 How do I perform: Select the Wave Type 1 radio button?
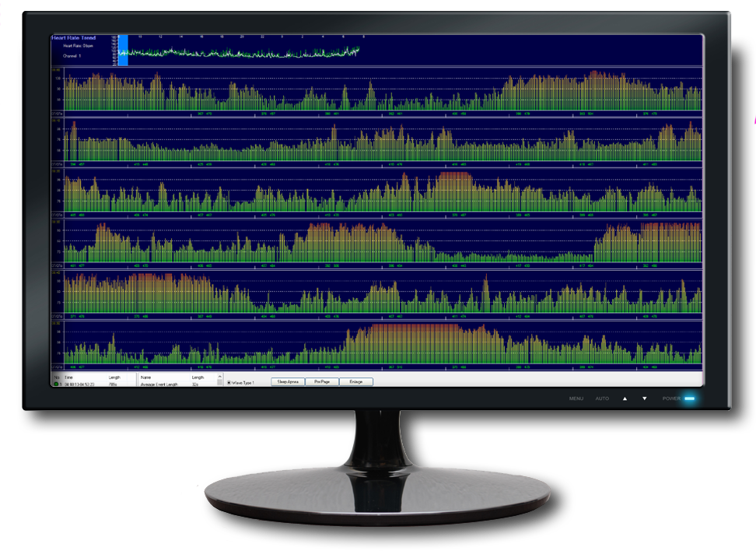point(229,381)
